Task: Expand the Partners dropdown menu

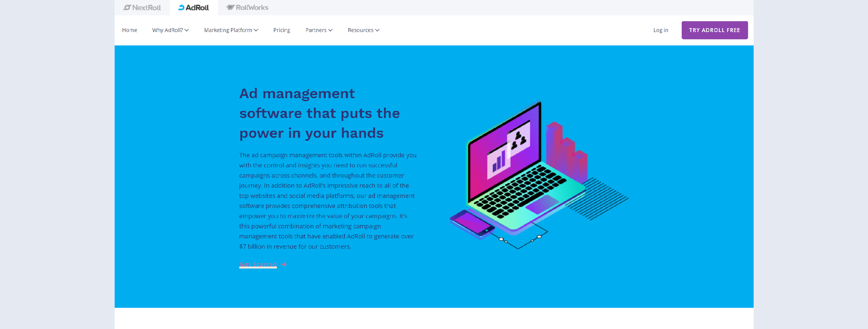Action: pos(319,30)
